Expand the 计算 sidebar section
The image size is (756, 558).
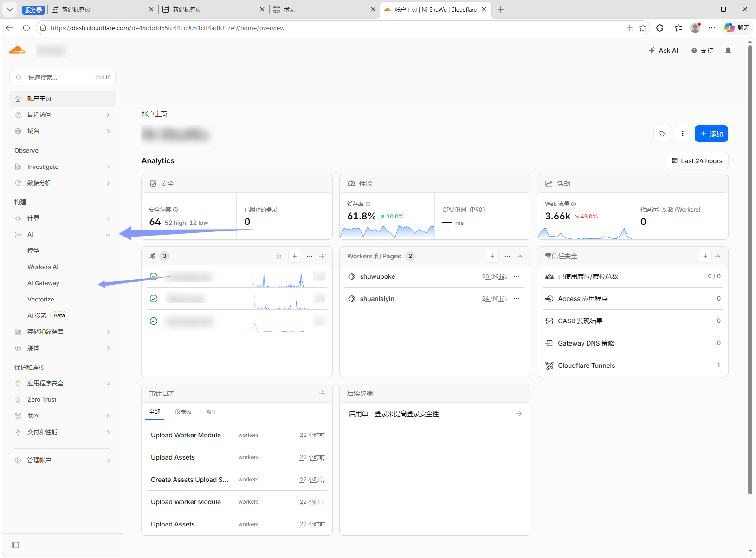tap(63, 218)
